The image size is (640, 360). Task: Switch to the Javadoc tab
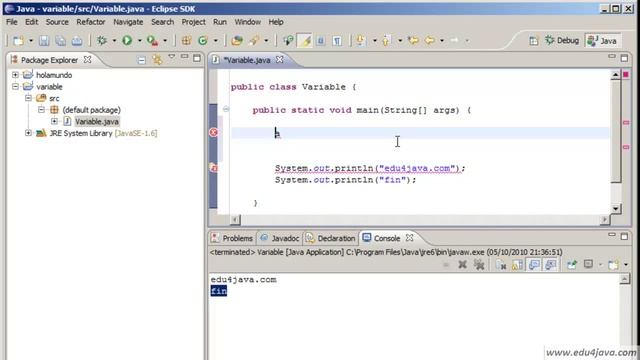280,238
